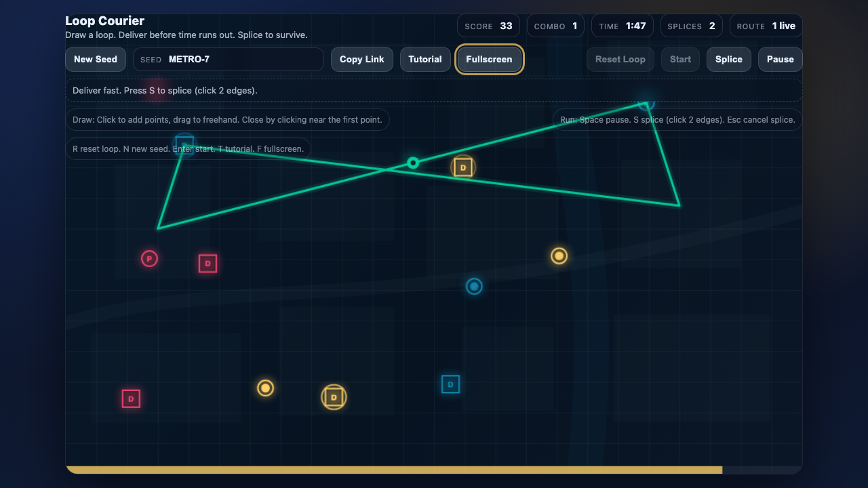Click the green courier marker on the loop
The height and width of the screenshot is (488, 868).
[413, 163]
